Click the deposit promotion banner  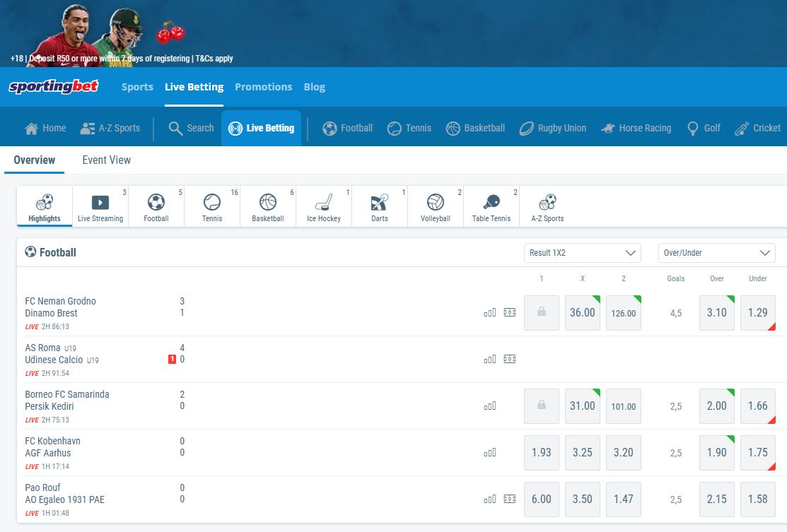pyautogui.click(x=393, y=33)
